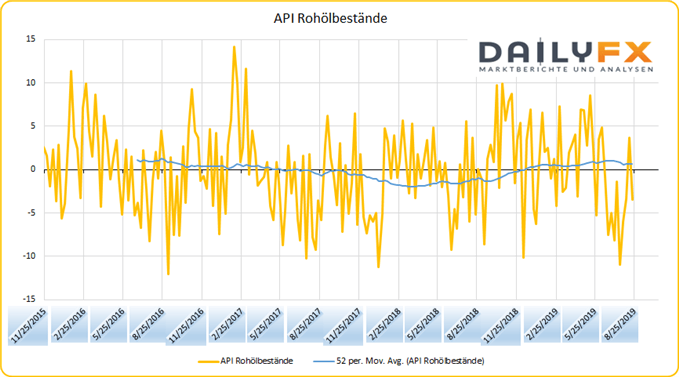
Task: Select the 2/25/2018 date label
Action: [384, 325]
